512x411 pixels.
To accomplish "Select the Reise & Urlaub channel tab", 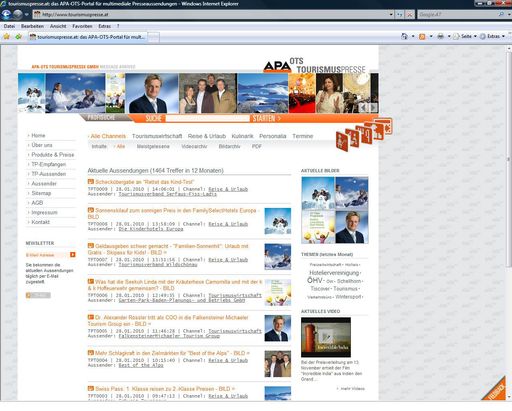I will [207, 136].
